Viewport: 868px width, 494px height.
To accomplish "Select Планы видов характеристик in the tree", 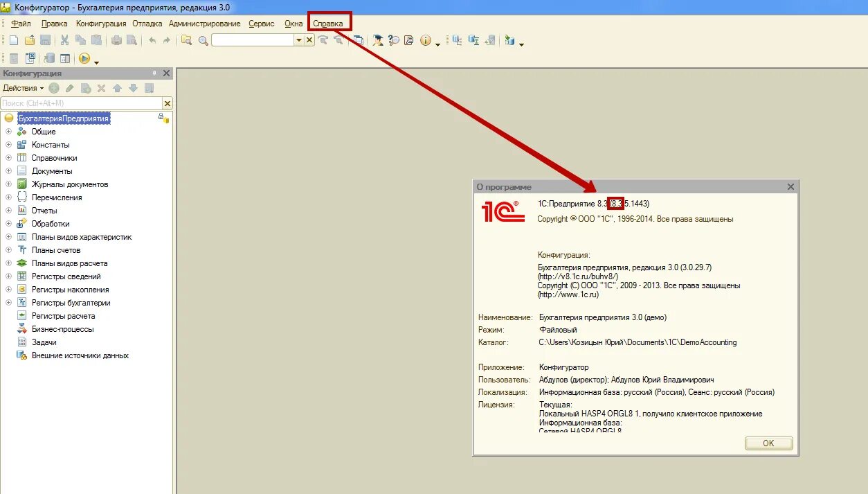I will click(82, 237).
